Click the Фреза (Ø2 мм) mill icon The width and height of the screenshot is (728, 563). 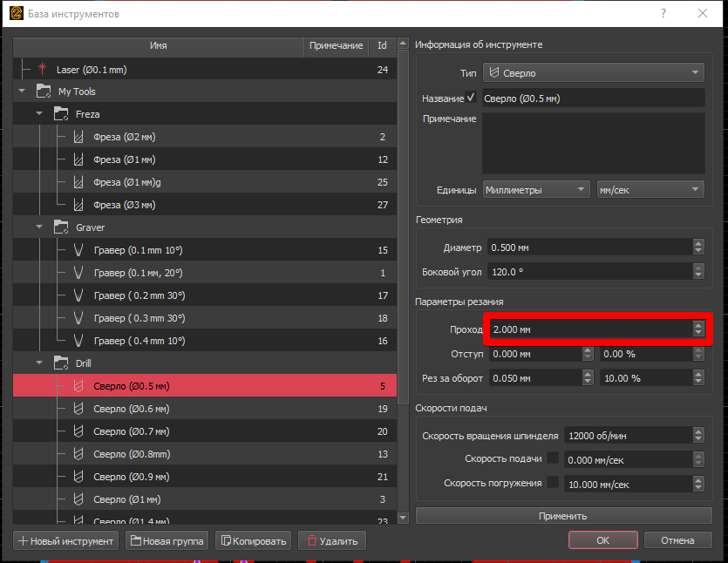(x=78, y=137)
